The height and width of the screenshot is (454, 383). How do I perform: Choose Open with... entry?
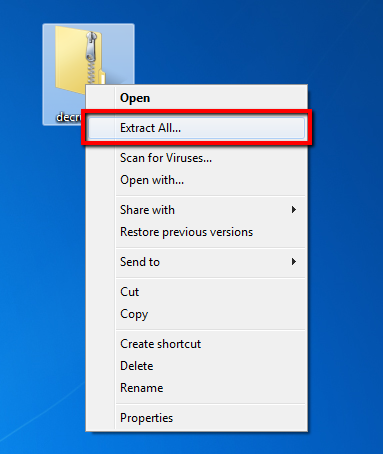[x=196, y=180]
